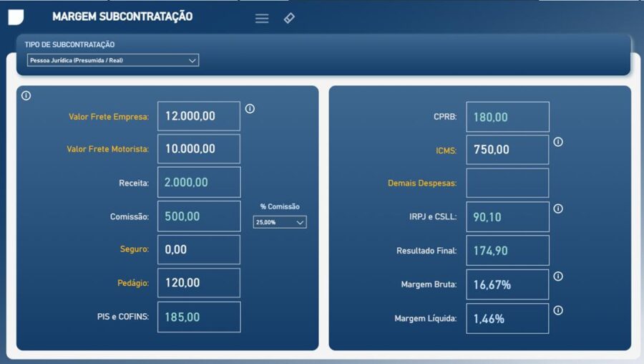Click the Comissão calculated value box
Screen dimensions: 644x364
tap(199, 216)
